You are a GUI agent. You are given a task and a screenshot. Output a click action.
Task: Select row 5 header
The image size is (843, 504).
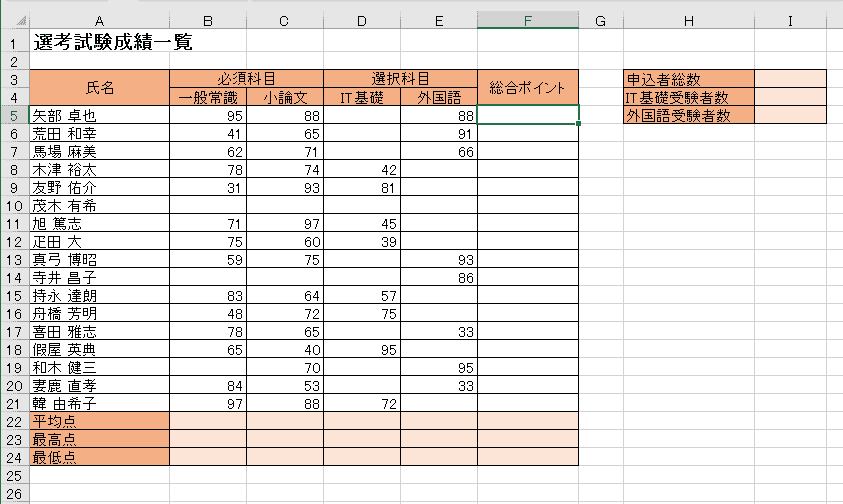pyautogui.click(x=15, y=115)
